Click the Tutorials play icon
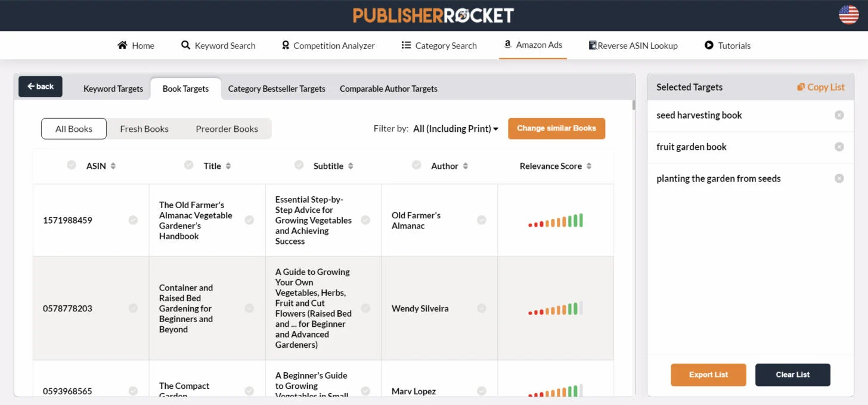This screenshot has height=405, width=868. (709, 45)
